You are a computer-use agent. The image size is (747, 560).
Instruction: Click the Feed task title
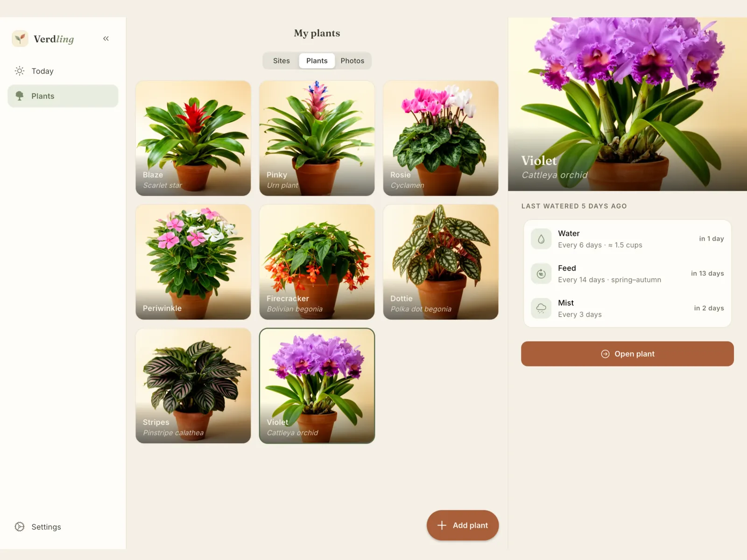(567, 268)
